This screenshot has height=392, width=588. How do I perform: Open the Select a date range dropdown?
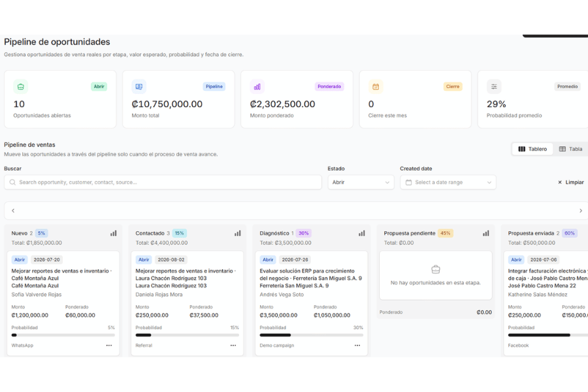coord(448,182)
